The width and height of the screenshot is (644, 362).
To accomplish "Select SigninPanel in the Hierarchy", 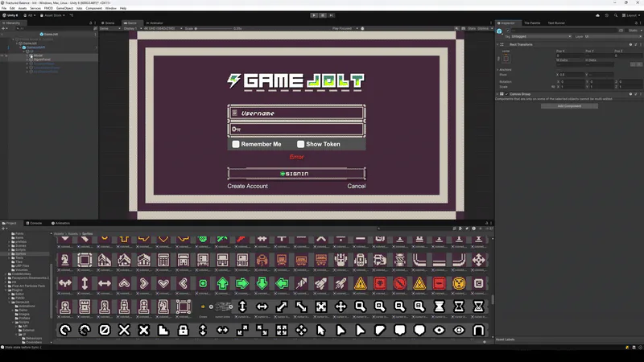I will (x=42, y=60).
